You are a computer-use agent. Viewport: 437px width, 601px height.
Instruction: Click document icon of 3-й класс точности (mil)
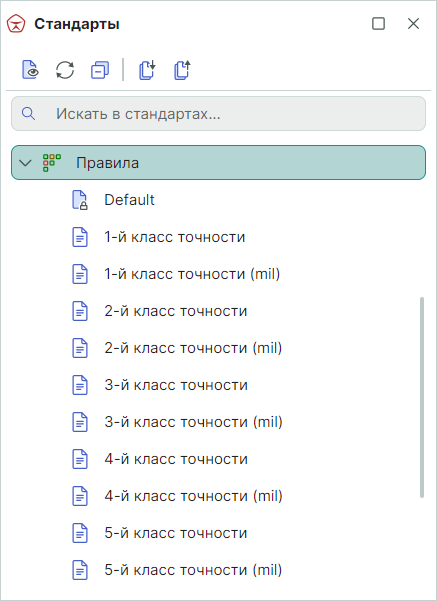coord(80,422)
